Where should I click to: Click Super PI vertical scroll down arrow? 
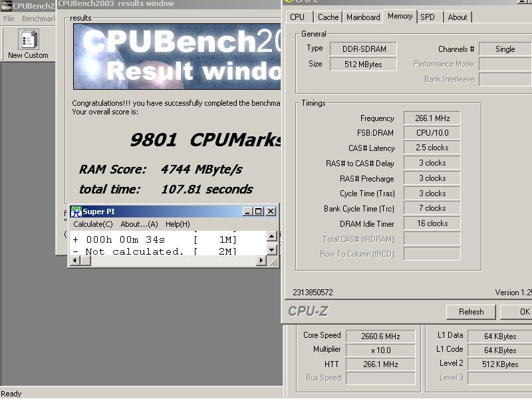(x=272, y=251)
